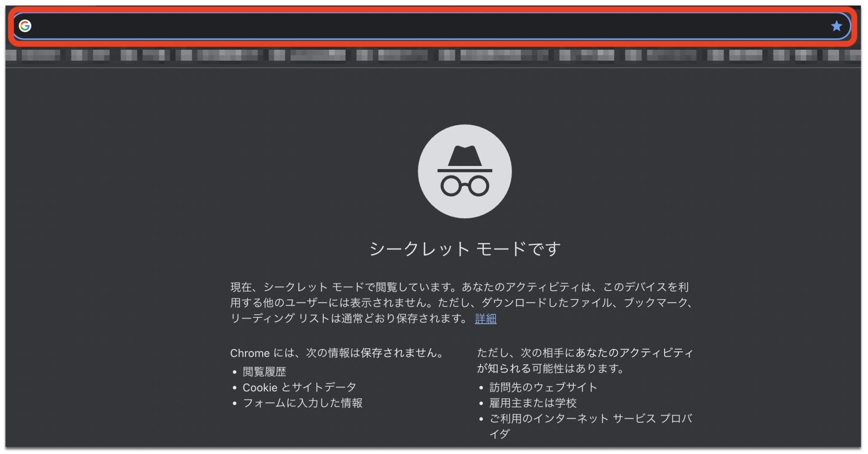Image resolution: width=868 pixels, height=454 pixels.
Task: Click the fourth bookmark's favicon in bookmarks bar
Action: (x=185, y=55)
